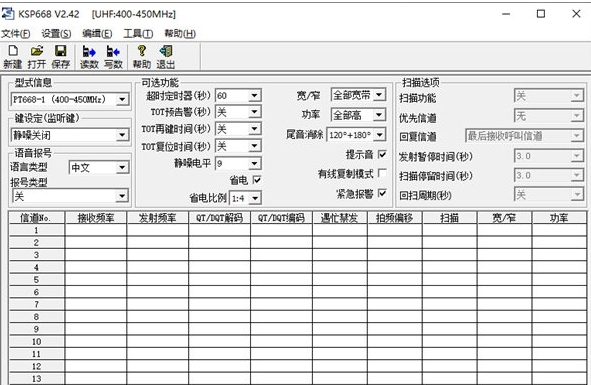The width and height of the screenshot is (591, 385).
Task: Expand the 语言类型 中文 dropdown
Action: [122, 167]
